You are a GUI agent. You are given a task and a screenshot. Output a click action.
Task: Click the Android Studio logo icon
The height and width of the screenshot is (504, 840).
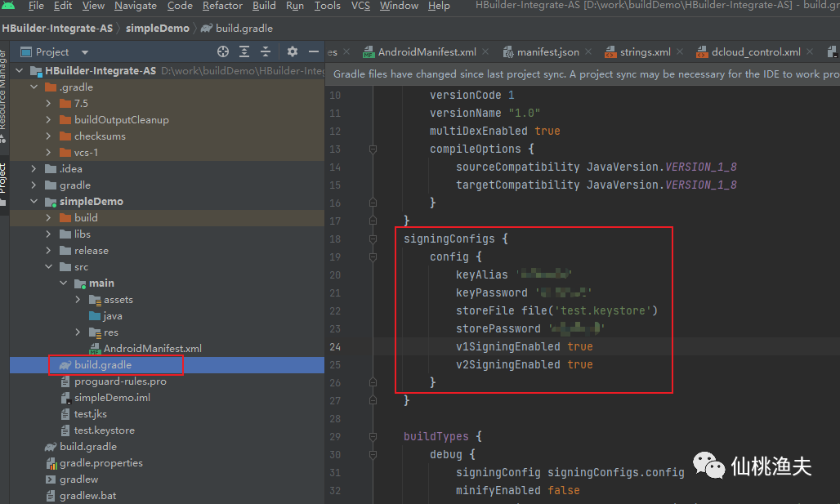click(8, 6)
